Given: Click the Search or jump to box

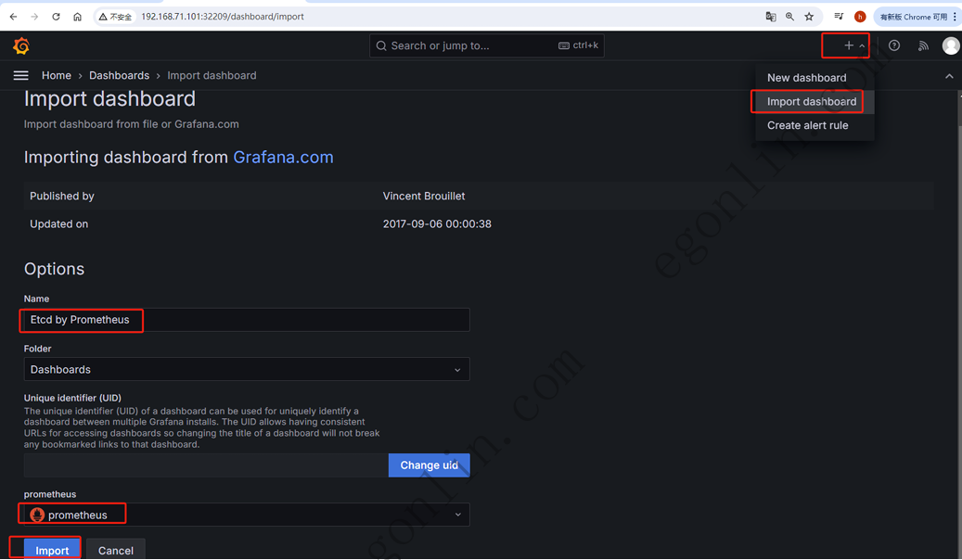Looking at the screenshot, I should [x=486, y=45].
